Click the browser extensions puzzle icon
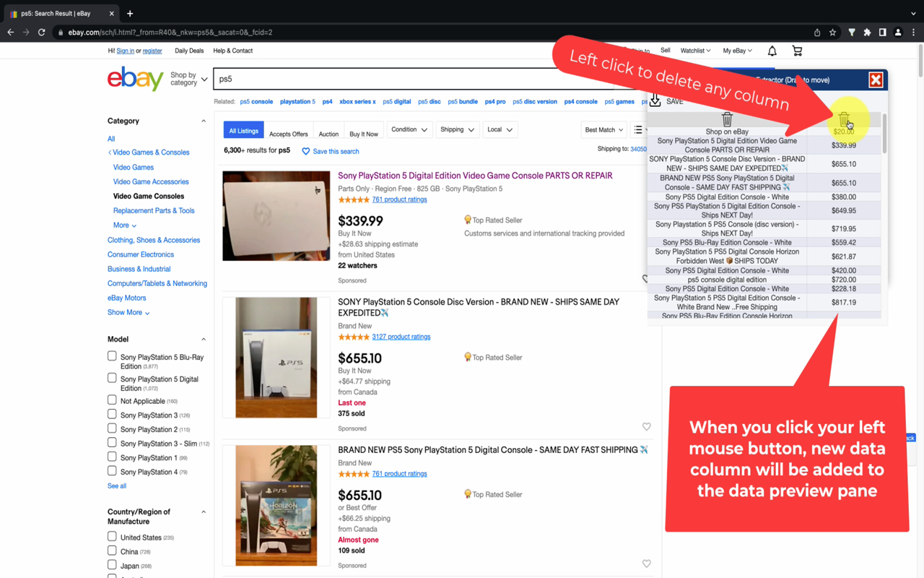 pyautogui.click(x=866, y=33)
